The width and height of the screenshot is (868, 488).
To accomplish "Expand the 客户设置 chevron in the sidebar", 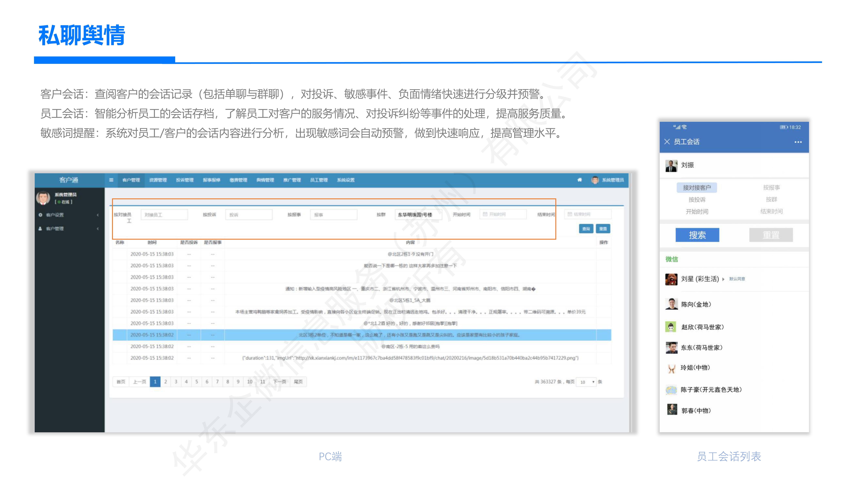I will click(98, 215).
